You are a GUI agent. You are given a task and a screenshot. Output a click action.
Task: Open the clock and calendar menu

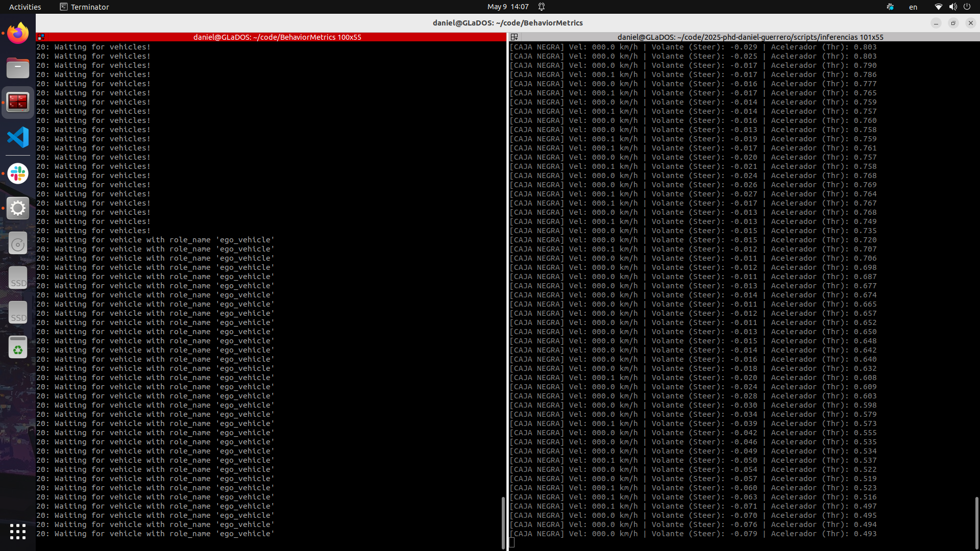[508, 7]
